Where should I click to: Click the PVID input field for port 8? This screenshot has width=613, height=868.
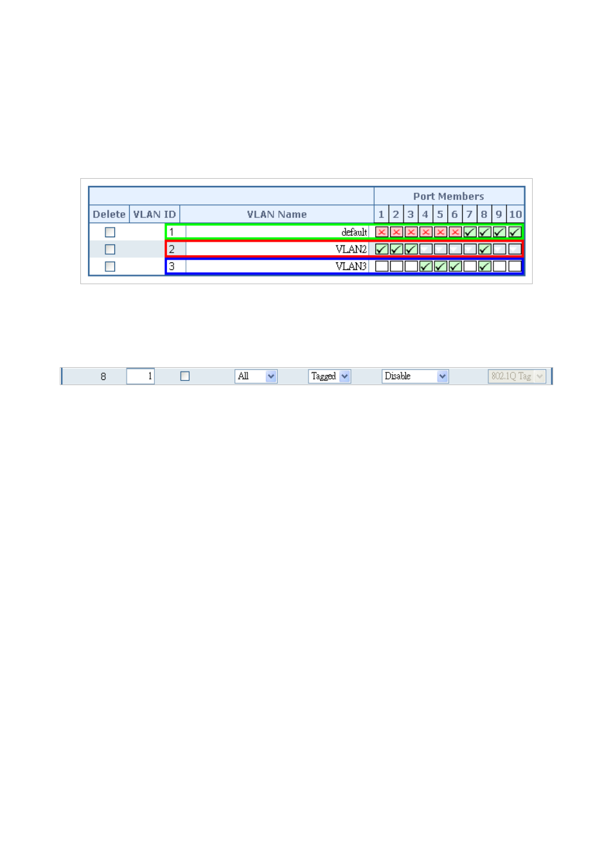[140, 376]
